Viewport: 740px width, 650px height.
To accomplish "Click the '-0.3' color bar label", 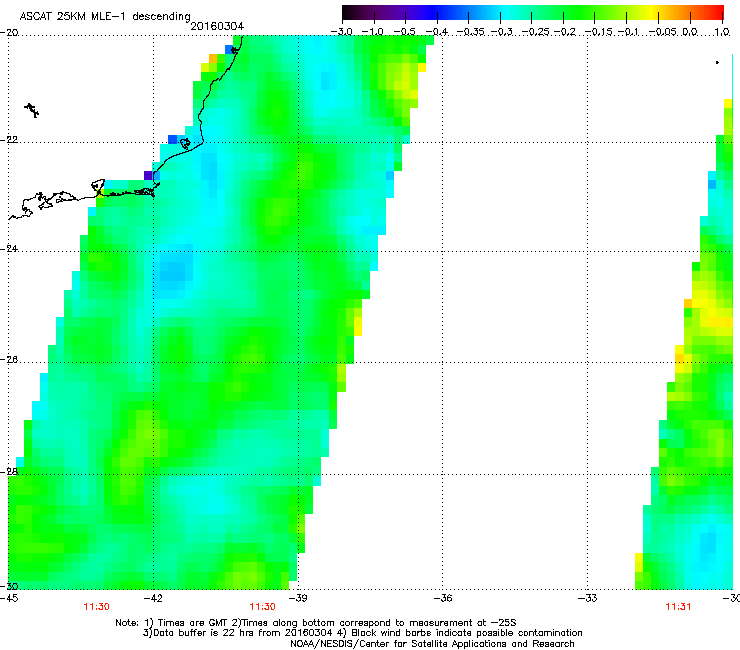I will click(x=502, y=32).
